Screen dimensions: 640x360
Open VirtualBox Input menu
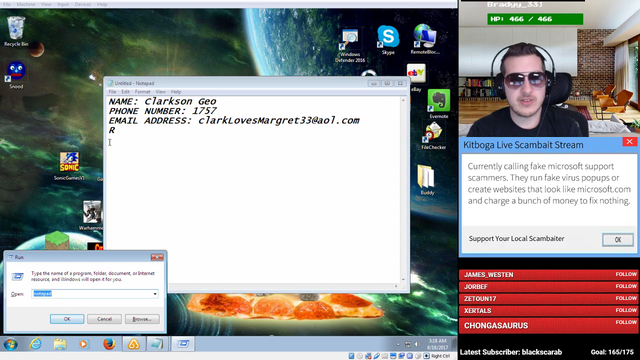pos(63,4)
